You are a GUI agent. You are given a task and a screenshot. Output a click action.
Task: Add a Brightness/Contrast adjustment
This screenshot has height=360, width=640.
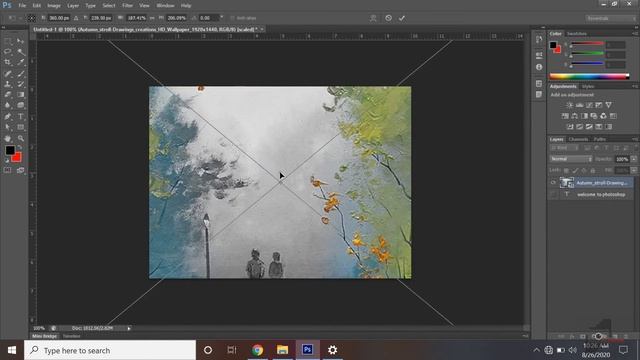569,105
